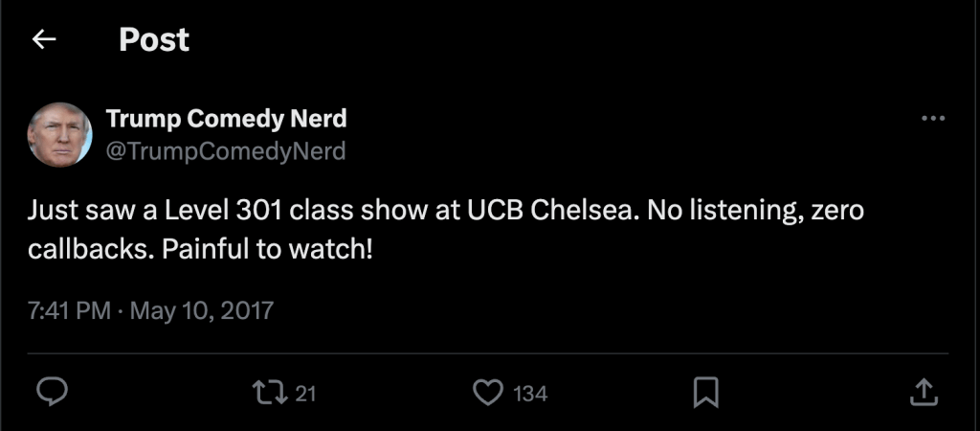Click the May 10, 2017 date
This screenshot has height=431, width=980.
[202, 311]
